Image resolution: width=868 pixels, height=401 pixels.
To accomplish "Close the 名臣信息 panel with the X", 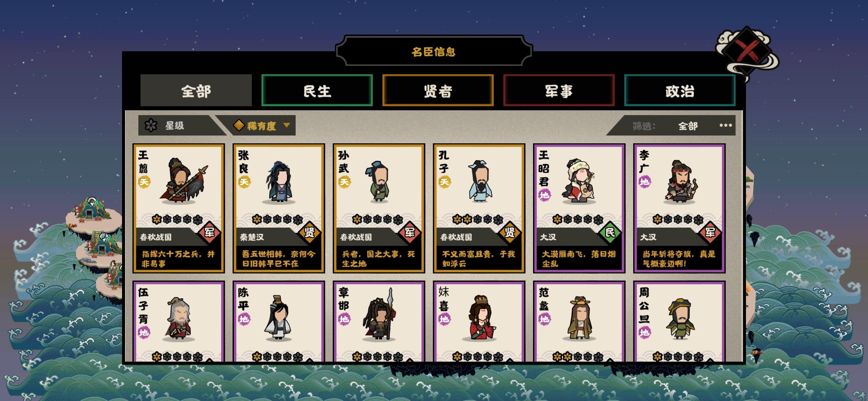I will 747,52.
